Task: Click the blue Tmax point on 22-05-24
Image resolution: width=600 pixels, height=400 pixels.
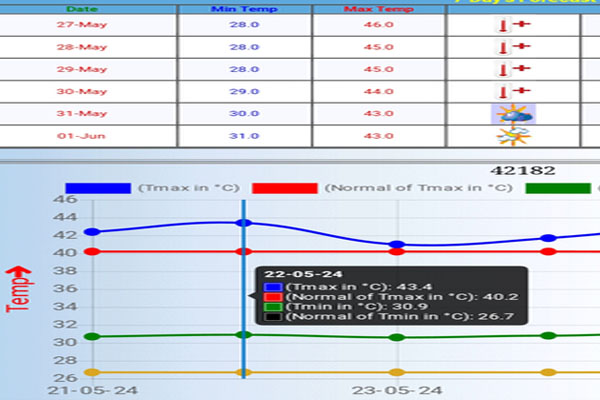Action: pos(244,223)
